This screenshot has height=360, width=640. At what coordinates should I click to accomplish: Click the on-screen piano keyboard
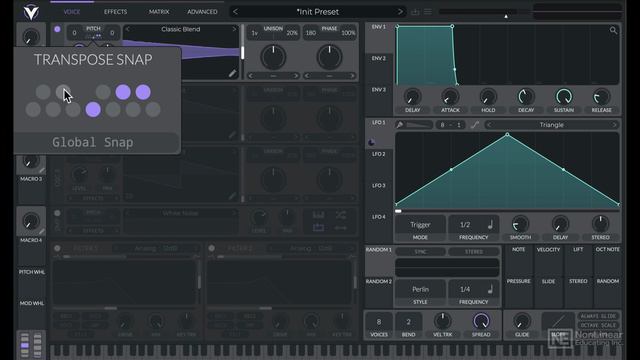tap(337, 351)
